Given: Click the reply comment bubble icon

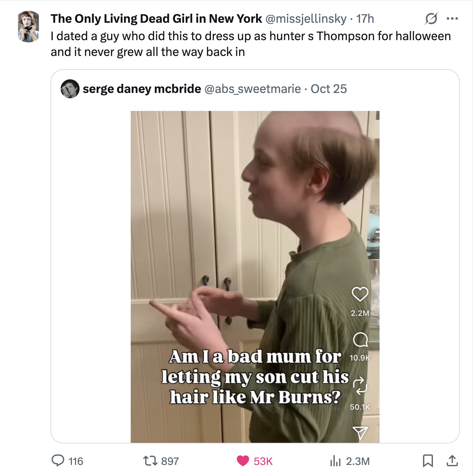Looking at the screenshot, I should click(58, 461).
